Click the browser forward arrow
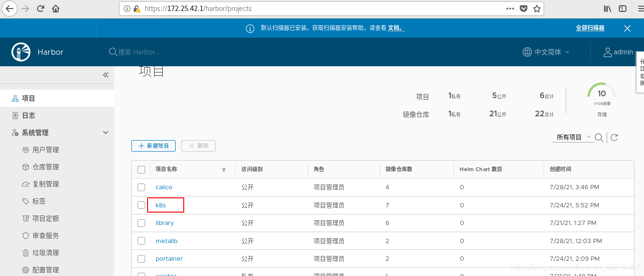 pos(26,9)
